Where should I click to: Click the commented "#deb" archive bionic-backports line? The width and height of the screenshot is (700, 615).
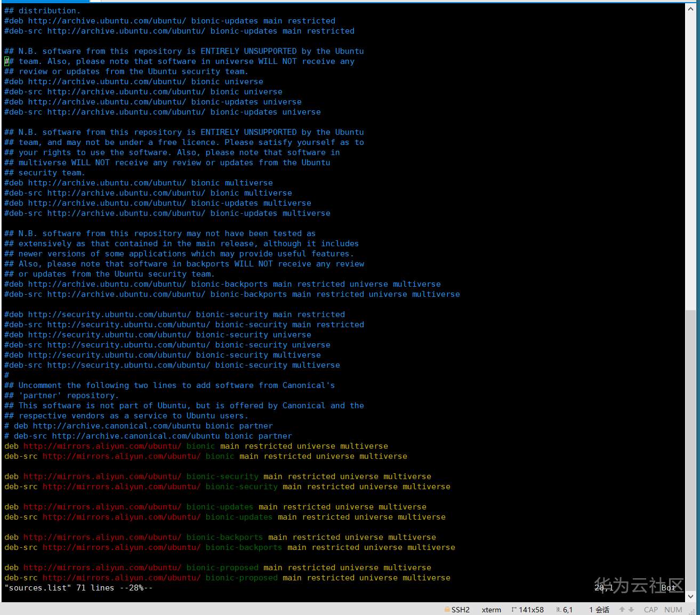(x=223, y=284)
